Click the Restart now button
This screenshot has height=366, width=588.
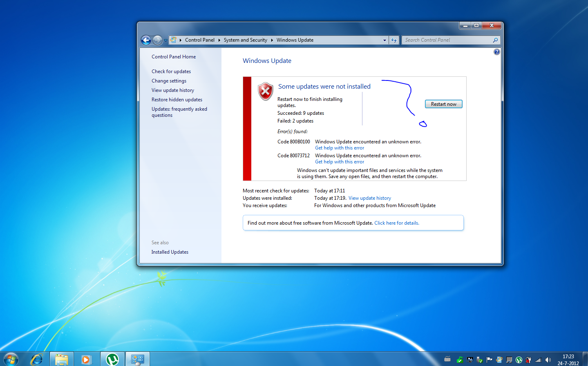coord(443,104)
